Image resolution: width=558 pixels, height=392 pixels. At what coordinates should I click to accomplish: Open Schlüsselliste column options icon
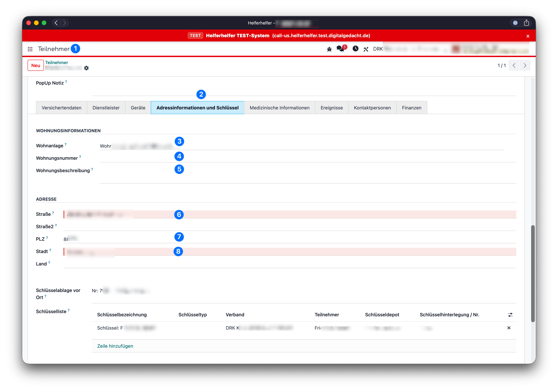(510, 315)
